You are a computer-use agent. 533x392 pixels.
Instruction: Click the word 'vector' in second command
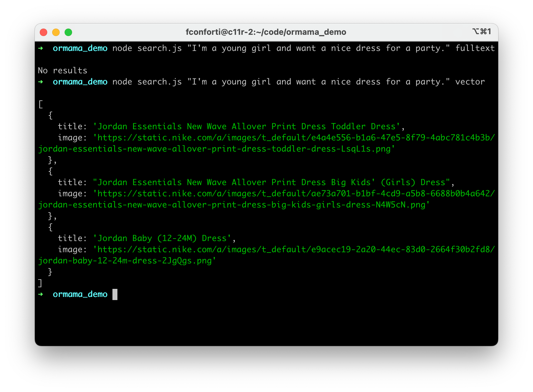pos(470,82)
